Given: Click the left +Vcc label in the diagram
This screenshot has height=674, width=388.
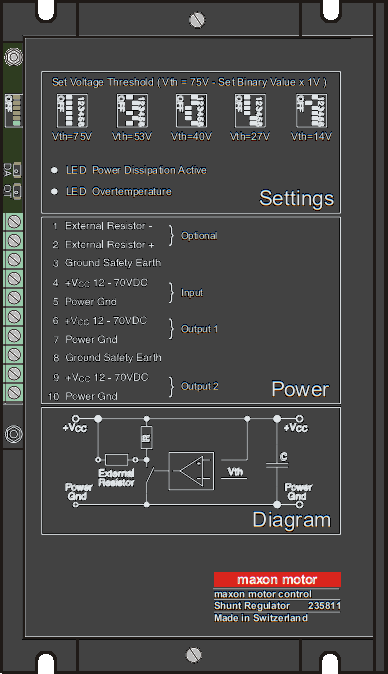Looking at the screenshot, I should click(x=75, y=428).
